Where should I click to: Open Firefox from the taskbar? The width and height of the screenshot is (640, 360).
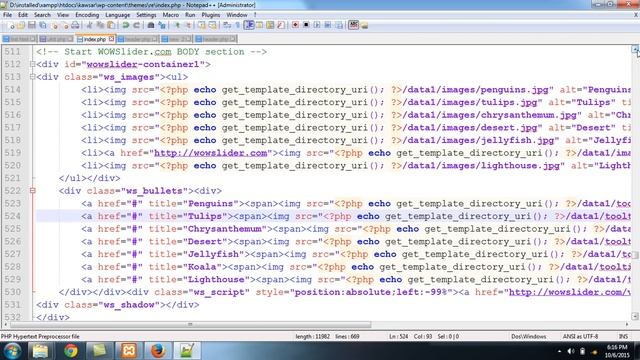pyautogui.click(x=158, y=351)
